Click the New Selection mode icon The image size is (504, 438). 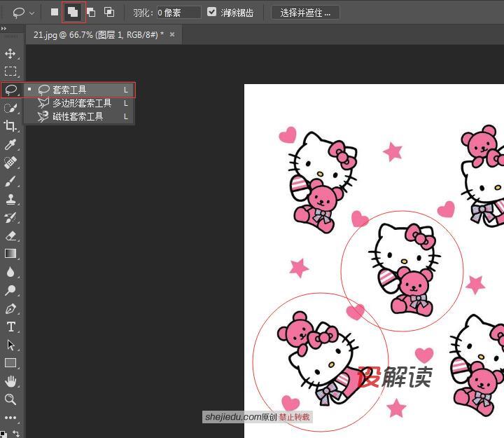pyautogui.click(x=55, y=12)
